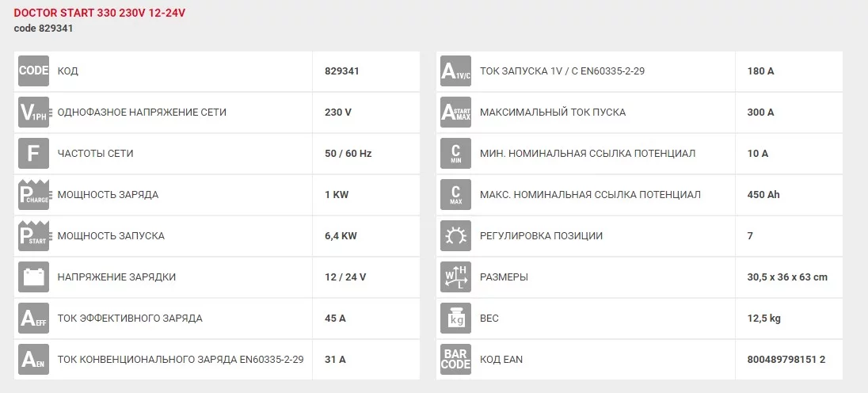
Task: Click ТОК ЗАПУСКА 1V / C EN60335-2-29 label
Action: click(562, 71)
